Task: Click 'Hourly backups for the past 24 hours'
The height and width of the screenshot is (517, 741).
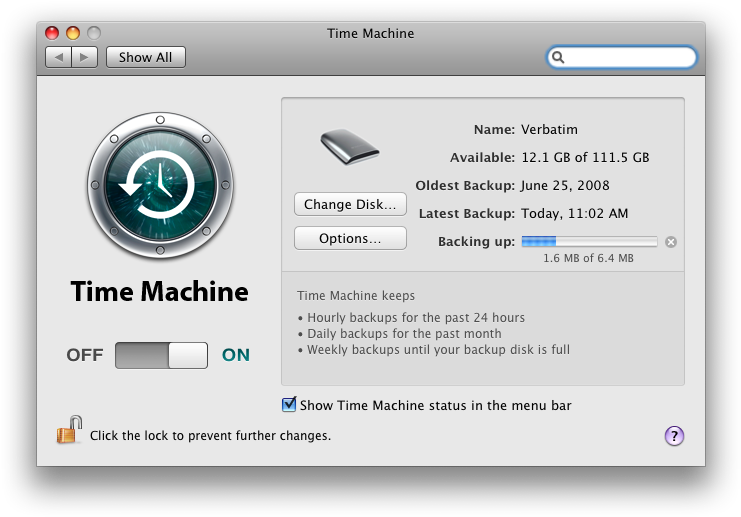Action: tap(416, 318)
